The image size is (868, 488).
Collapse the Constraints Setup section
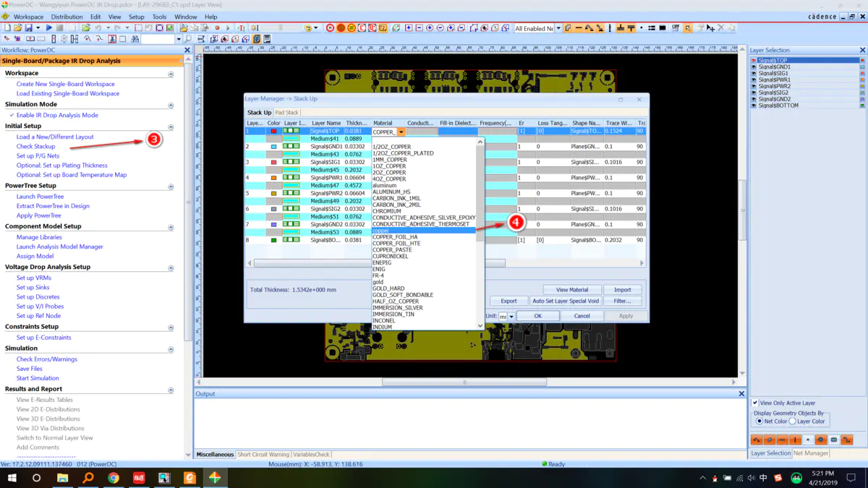coord(171,328)
